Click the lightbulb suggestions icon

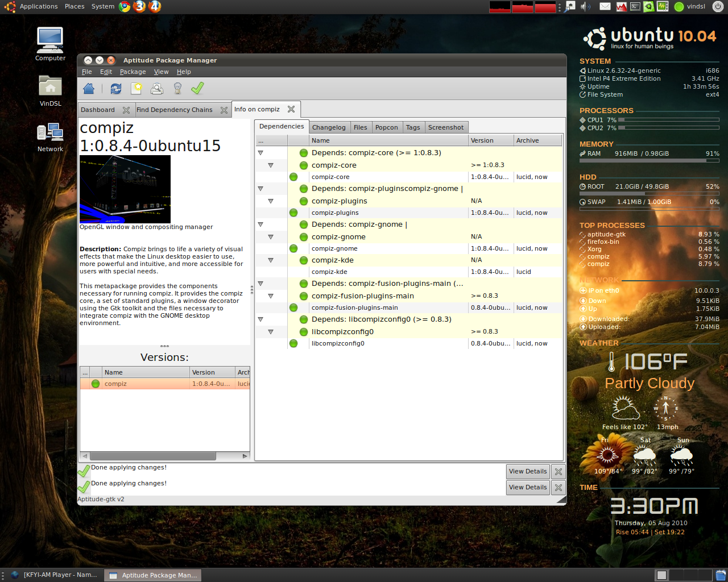click(x=177, y=89)
